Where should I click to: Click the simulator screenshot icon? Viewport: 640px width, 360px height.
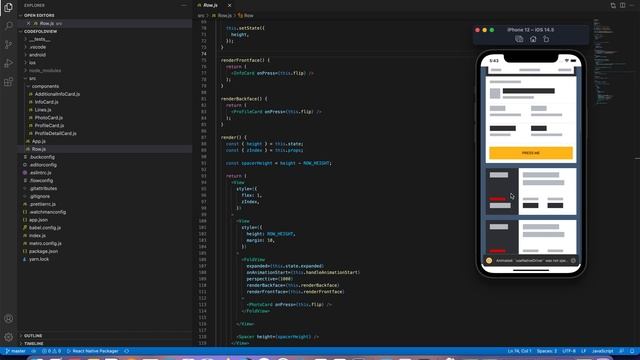coord(519,39)
